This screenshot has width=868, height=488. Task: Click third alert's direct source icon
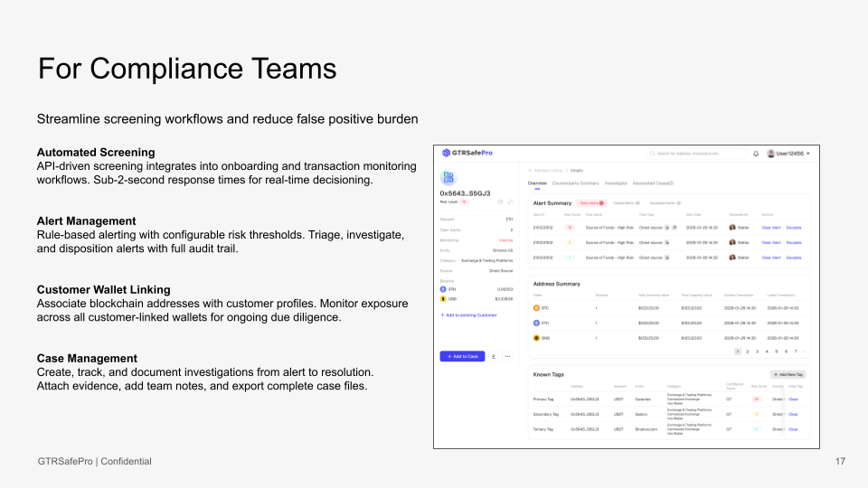(667, 258)
